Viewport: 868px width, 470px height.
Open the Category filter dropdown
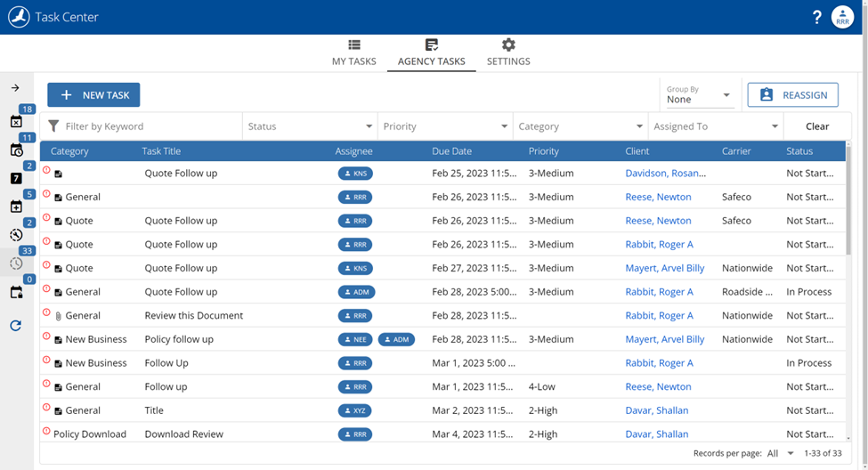click(x=580, y=126)
